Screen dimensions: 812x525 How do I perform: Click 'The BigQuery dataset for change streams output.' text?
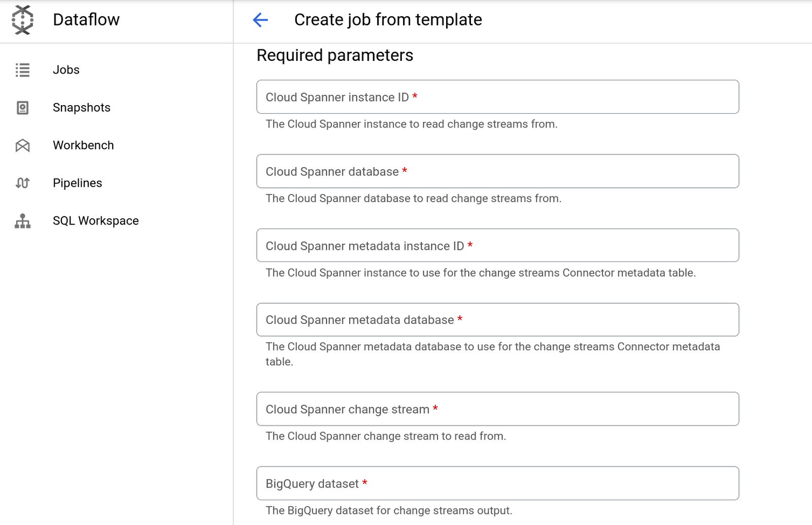tap(389, 510)
